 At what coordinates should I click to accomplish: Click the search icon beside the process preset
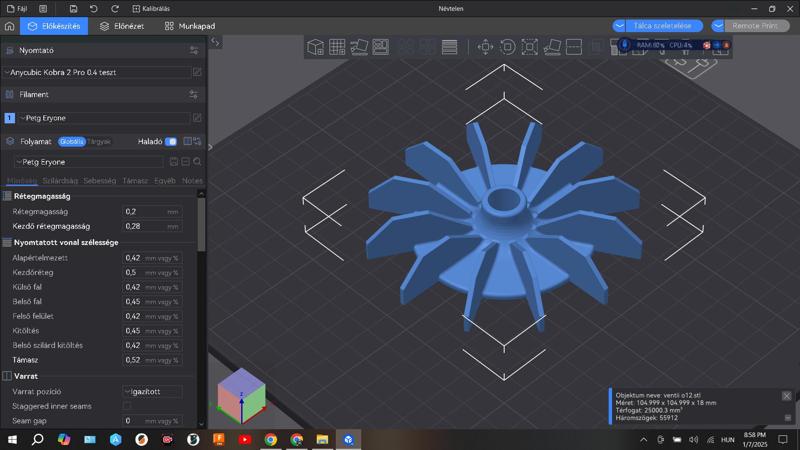[197, 162]
